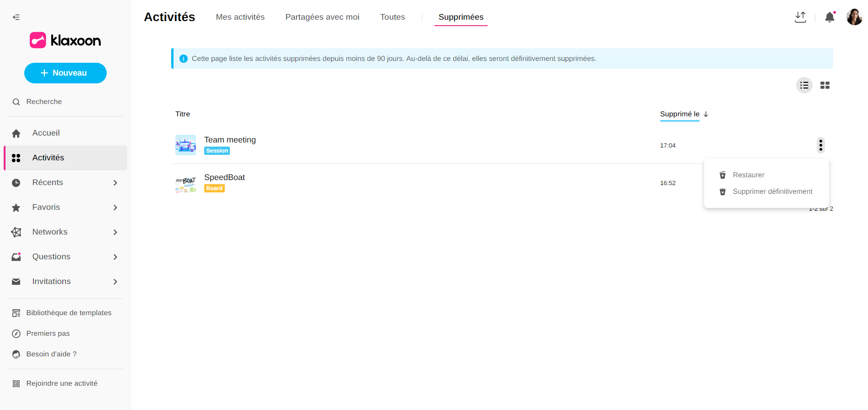Choose Supprimer définitivement in the menu
This screenshot has height=410, width=868.
point(772,191)
